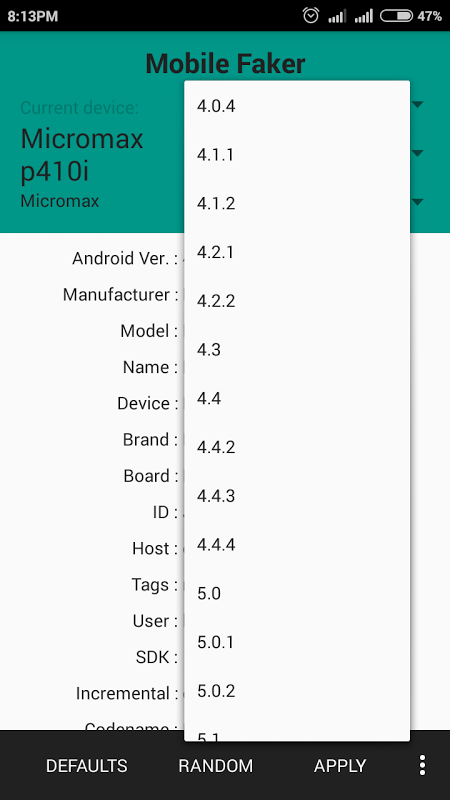Tap the first SIM signal strength icon
This screenshot has width=450, height=800.
click(x=337, y=16)
